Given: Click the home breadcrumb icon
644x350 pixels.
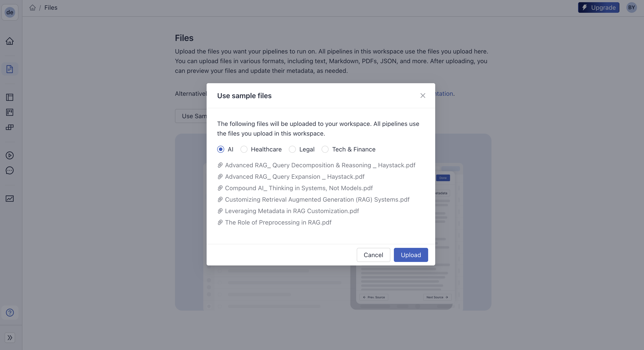Looking at the screenshot, I should [33, 7].
